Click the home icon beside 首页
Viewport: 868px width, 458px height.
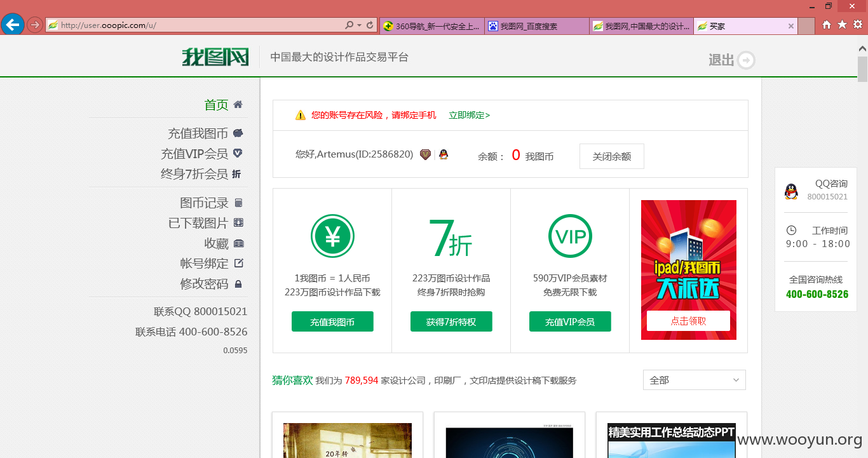pos(238,105)
